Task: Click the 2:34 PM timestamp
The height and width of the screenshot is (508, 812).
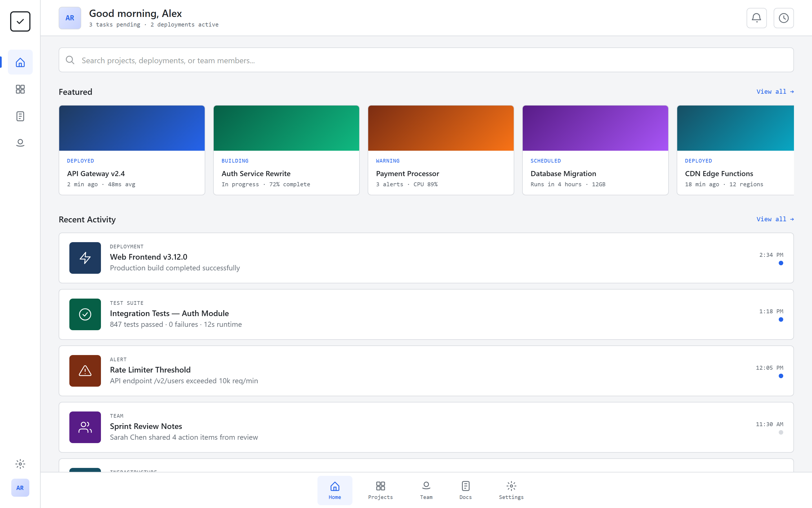Action: (x=771, y=255)
